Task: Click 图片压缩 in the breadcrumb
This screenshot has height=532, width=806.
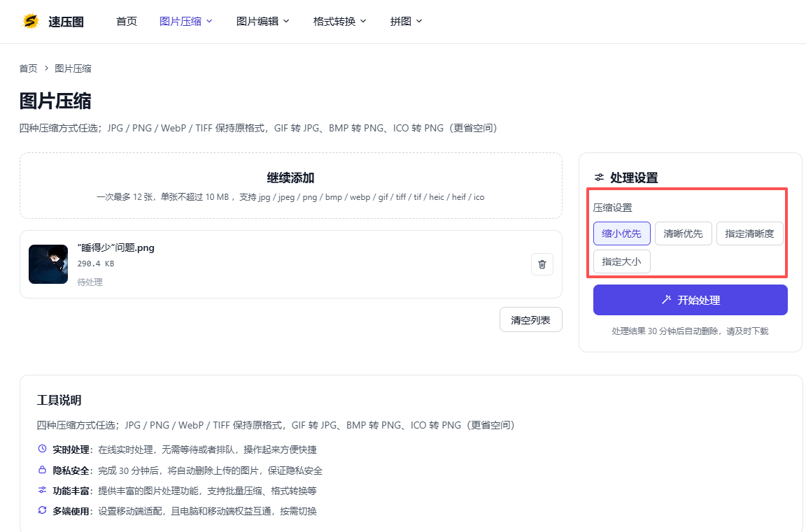Action: (x=73, y=69)
